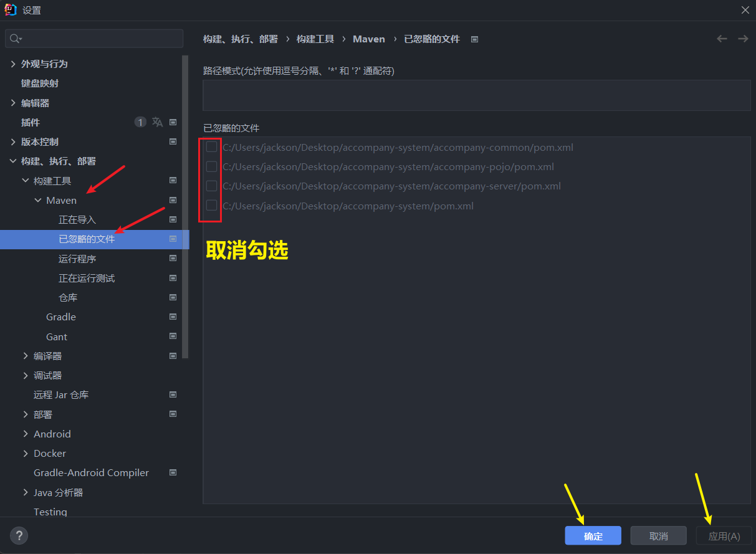756x554 pixels.
Task: Toggle checkbox for accompany-pojo/pom.xml
Action: [x=212, y=166]
